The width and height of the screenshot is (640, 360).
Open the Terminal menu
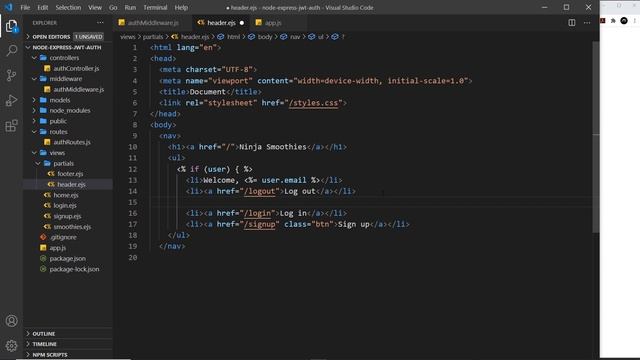[x=155, y=7]
